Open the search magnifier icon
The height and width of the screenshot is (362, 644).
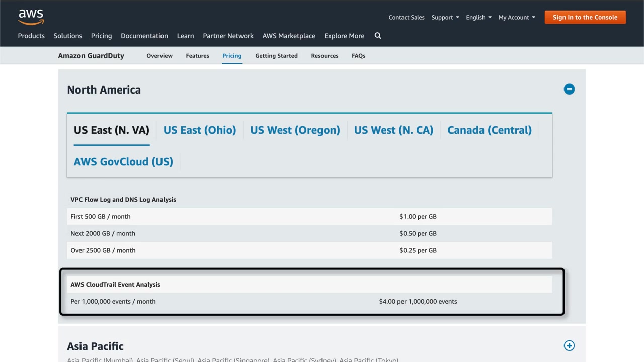point(378,36)
